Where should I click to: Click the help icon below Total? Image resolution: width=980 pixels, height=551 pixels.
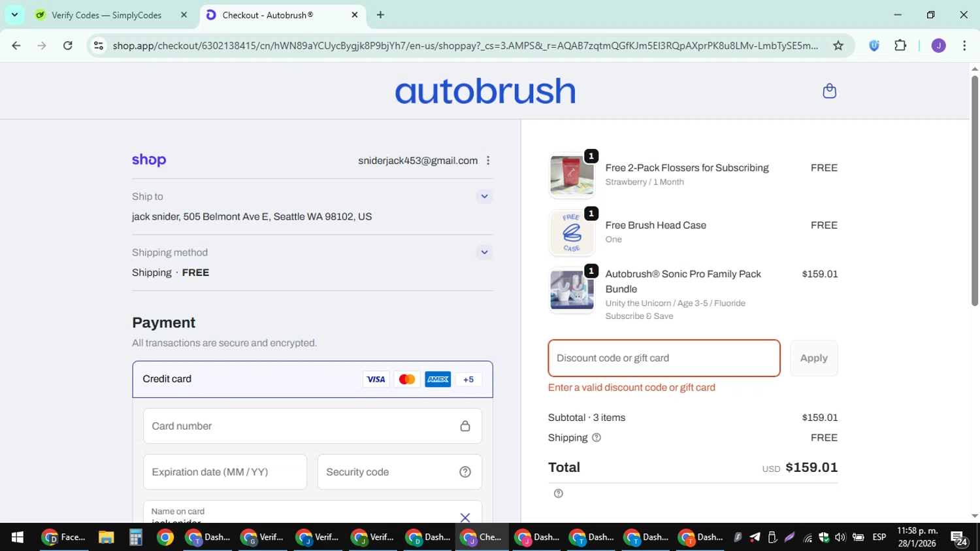pyautogui.click(x=559, y=493)
